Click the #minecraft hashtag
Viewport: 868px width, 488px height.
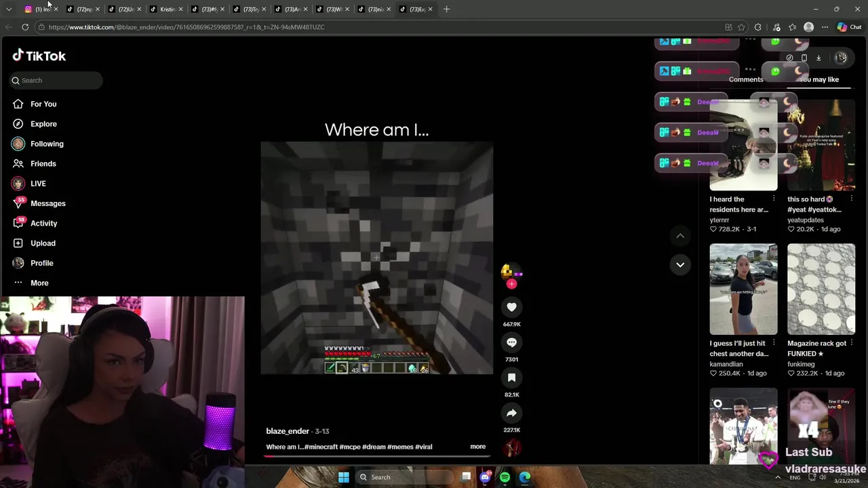click(321, 447)
